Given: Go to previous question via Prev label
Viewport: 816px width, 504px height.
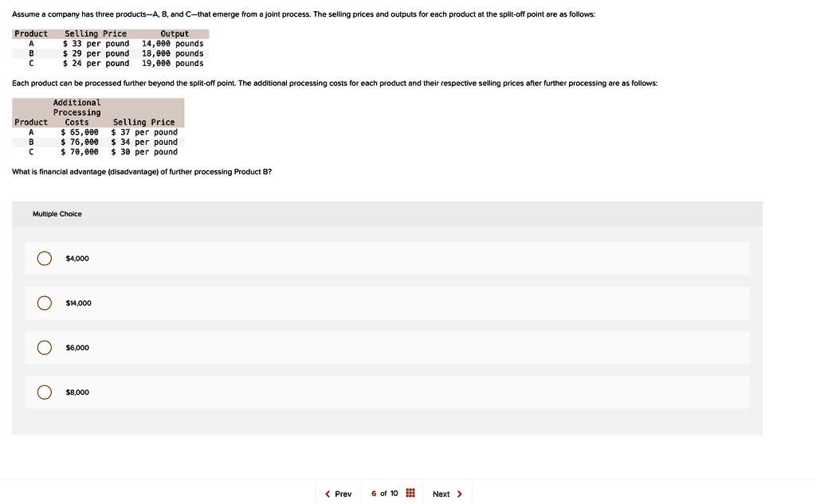Looking at the screenshot, I should [343, 494].
